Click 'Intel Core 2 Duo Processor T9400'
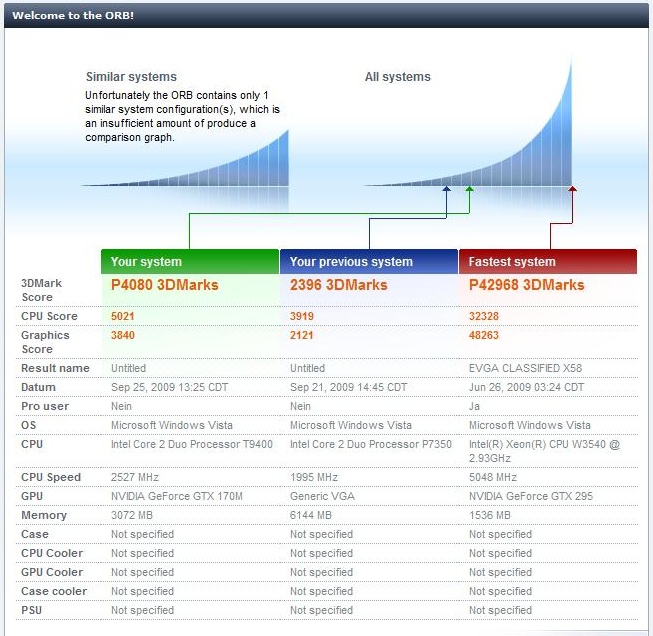Image resolution: width=653 pixels, height=636 pixels. [x=192, y=444]
